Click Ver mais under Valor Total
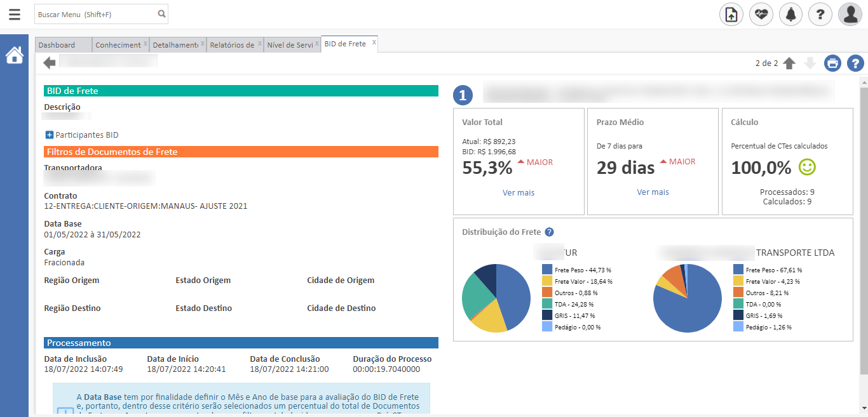Screen dimensions: 868x417 click(x=519, y=192)
